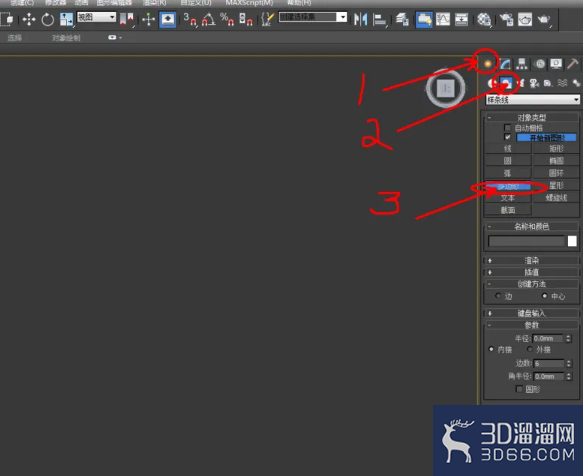583x476 pixels.
Task: Click the 星形 shape button
Action: point(556,185)
